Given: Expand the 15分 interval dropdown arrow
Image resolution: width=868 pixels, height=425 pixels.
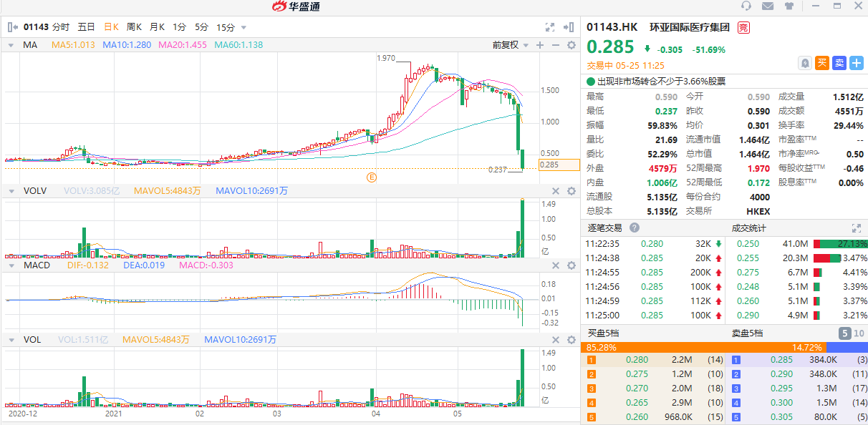Looking at the screenshot, I should tap(243, 27).
